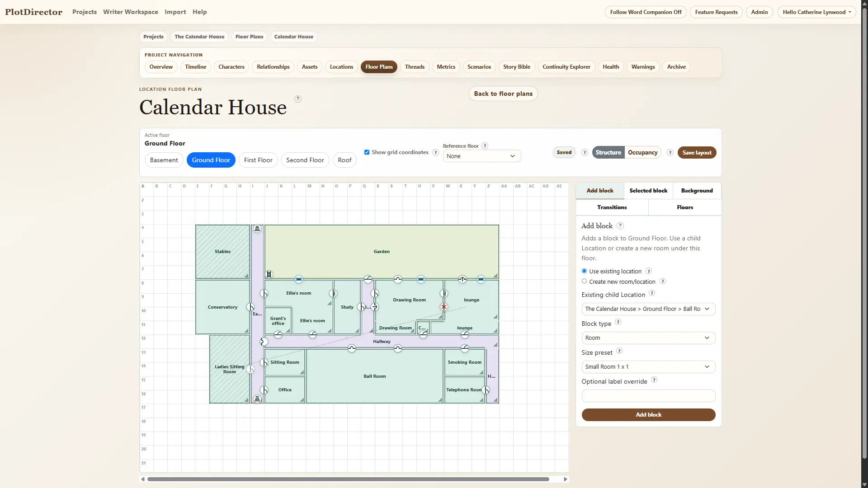868x488 pixels.
Task: Open Writer Workspace top menu
Action: click(131, 12)
